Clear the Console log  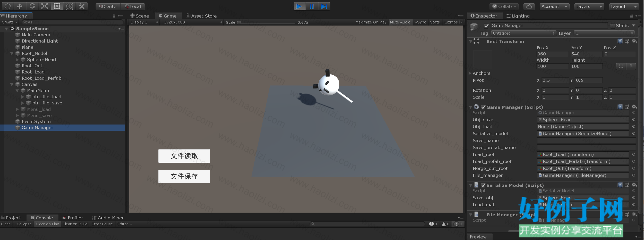(6, 224)
